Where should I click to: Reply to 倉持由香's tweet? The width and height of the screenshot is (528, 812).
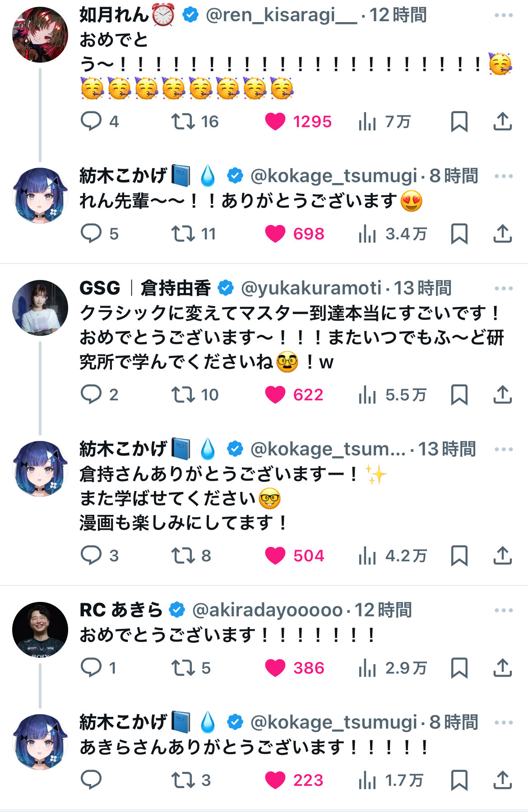[x=91, y=395]
